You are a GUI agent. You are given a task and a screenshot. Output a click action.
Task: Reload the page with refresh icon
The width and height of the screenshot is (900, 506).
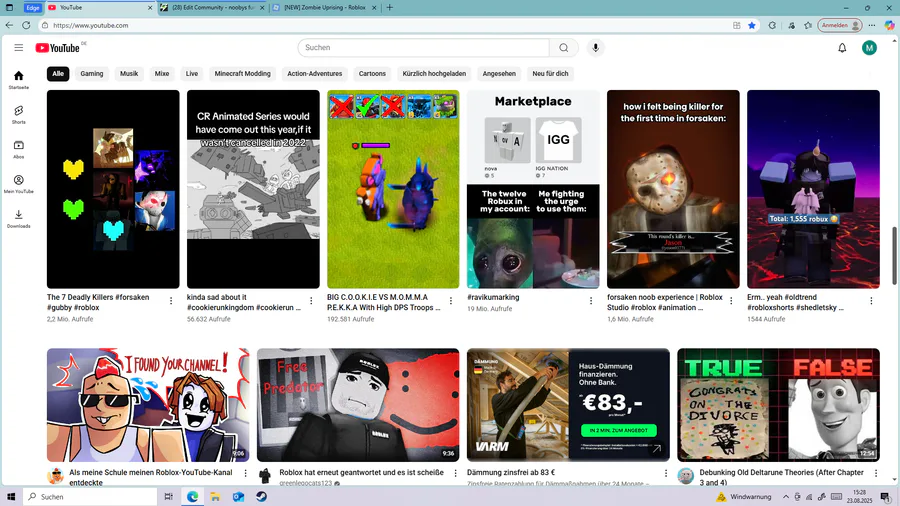coord(26,25)
